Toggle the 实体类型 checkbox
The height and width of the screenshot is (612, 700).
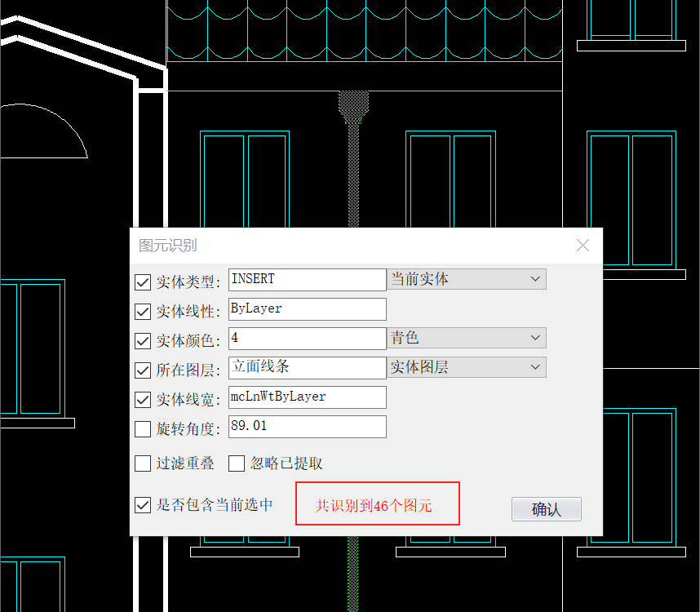(143, 282)
